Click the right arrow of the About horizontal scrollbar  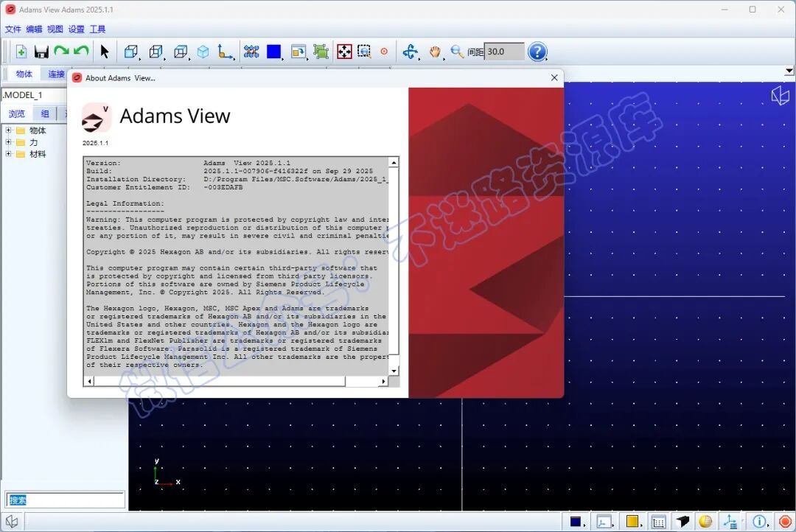384,381
